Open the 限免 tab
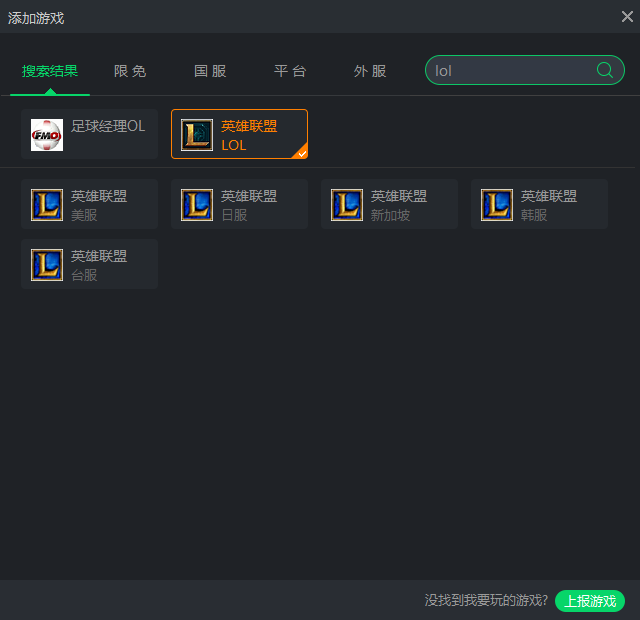 click(x=130, y=71)
